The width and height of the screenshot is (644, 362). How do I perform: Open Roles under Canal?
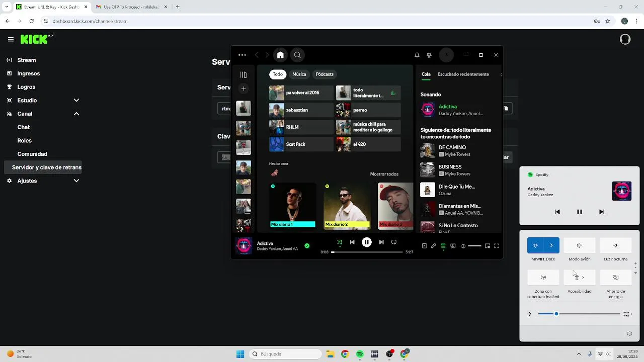tap(24, 141)
